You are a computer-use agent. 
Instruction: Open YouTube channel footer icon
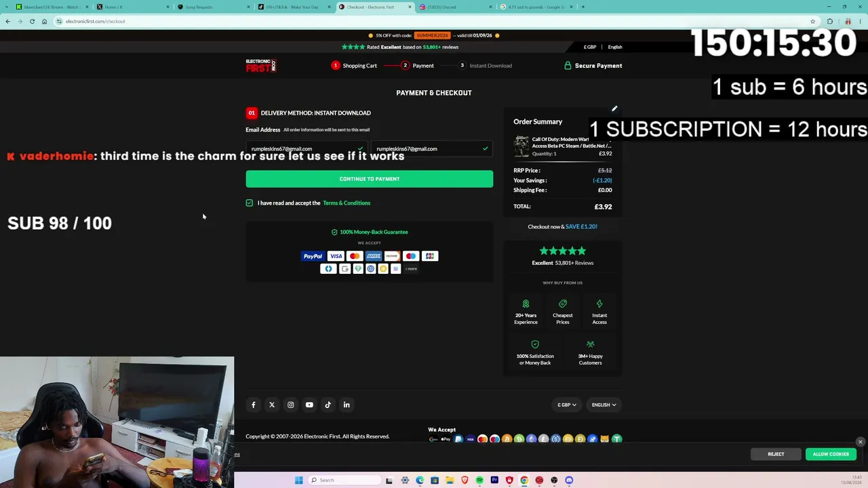(x=309, y=405)
